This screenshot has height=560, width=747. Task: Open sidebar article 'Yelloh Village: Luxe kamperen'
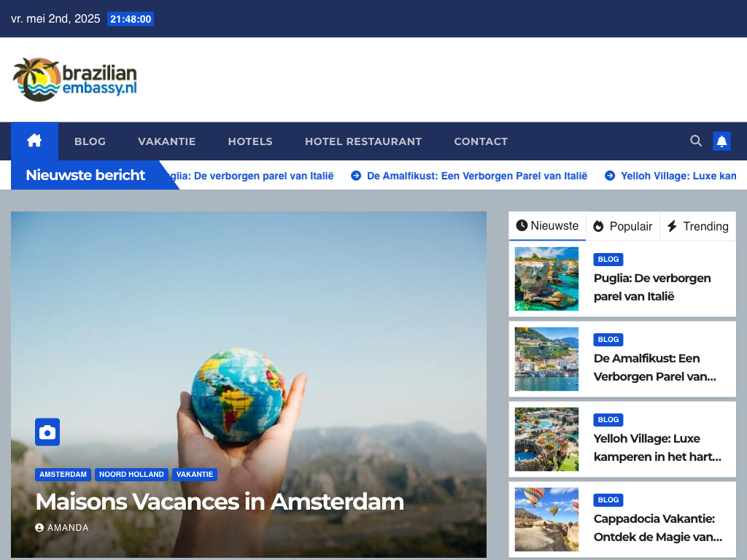[x=657, y=448]
